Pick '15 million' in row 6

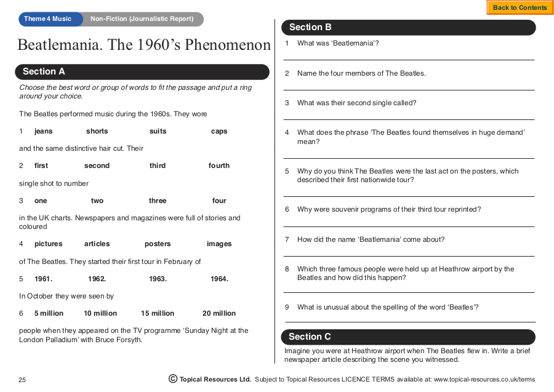pos(158,313)
